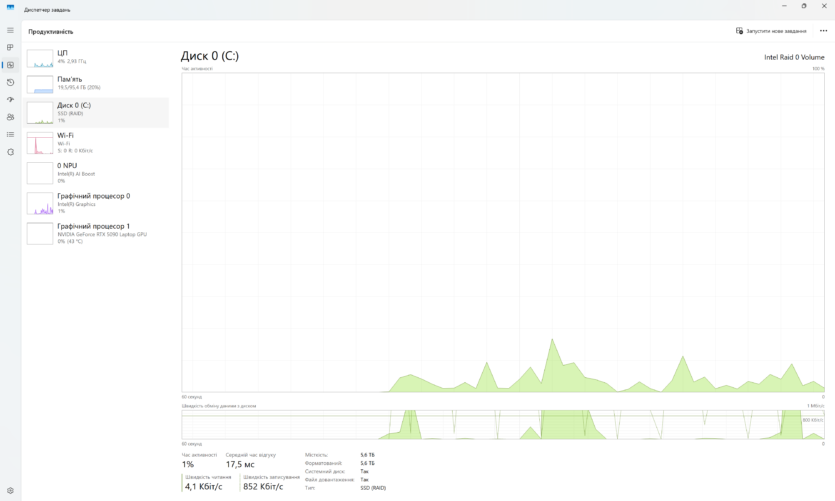The width and height of the screenshot is (835, 501).
Task: Select the 0 NPU performance item
Action: click(97, 173)
